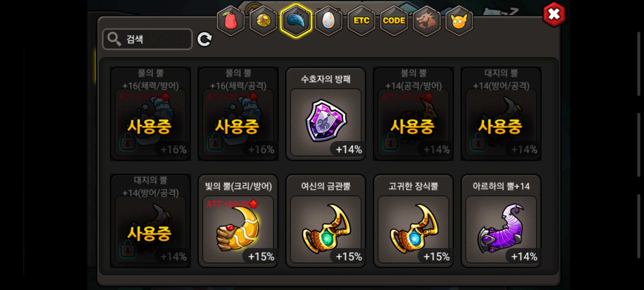The image size is (644, 290).
Task: Select the gold nugget category tab
Action: [x=264, y=21]
